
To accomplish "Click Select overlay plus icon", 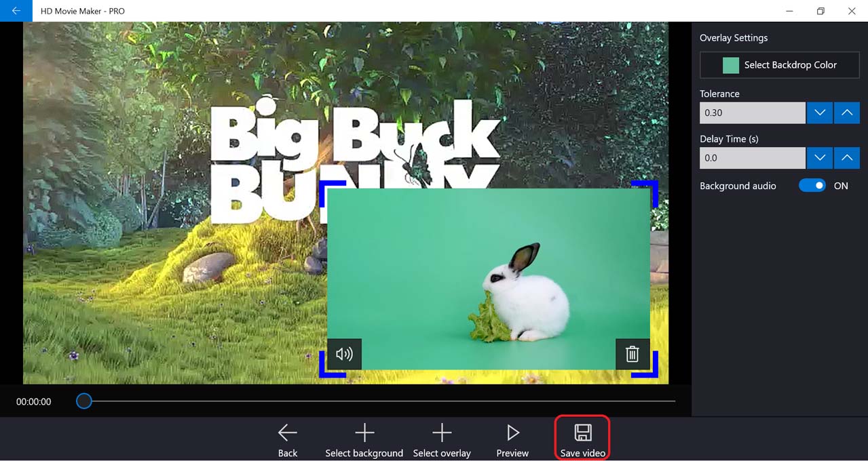I will [x=442, y=433].
